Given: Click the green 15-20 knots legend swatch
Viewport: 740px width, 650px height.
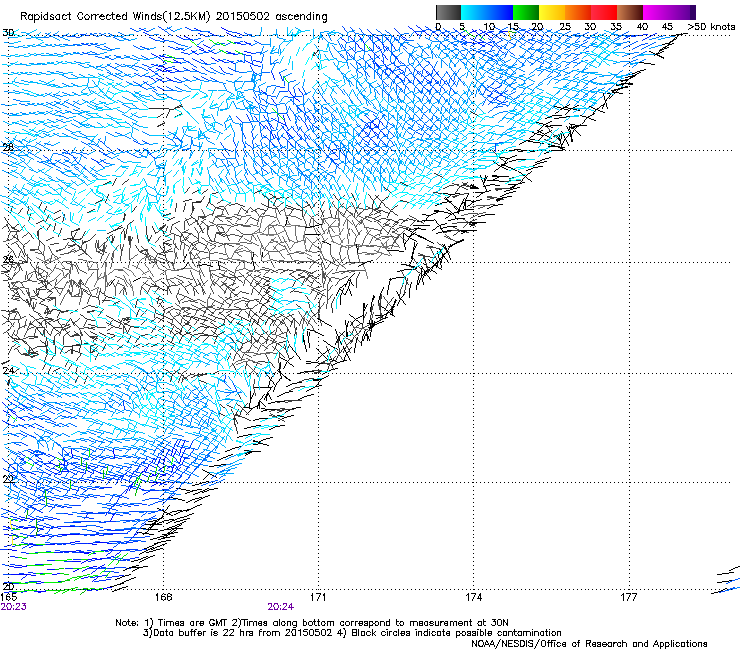Looking at the screenshot, I should click(526, 12).
